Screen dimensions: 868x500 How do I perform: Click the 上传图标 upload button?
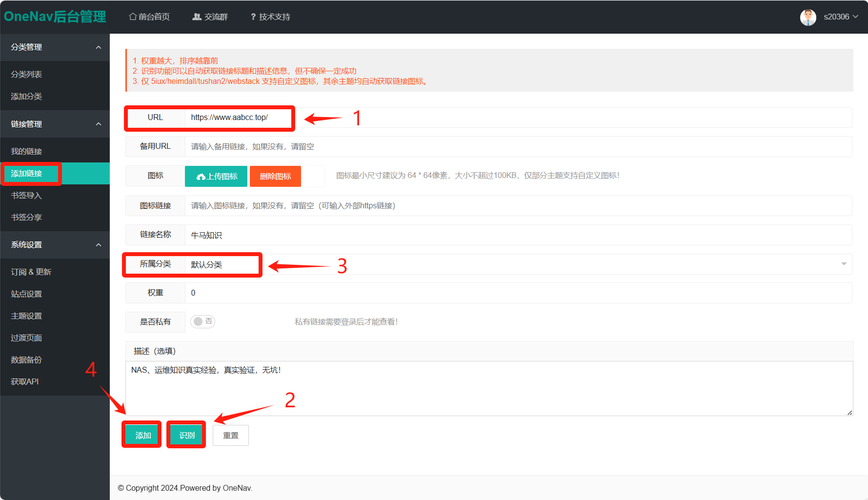pos(217,176)
